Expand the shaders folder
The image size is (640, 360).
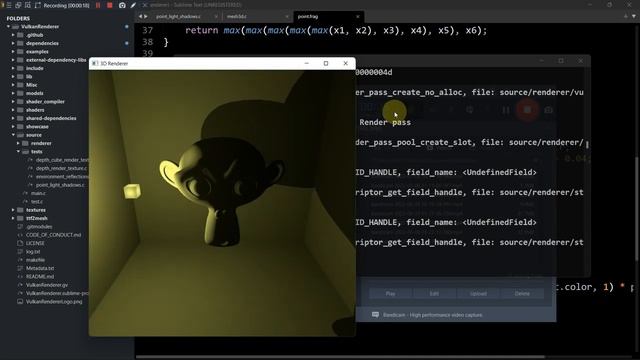(x=13, y=110)
